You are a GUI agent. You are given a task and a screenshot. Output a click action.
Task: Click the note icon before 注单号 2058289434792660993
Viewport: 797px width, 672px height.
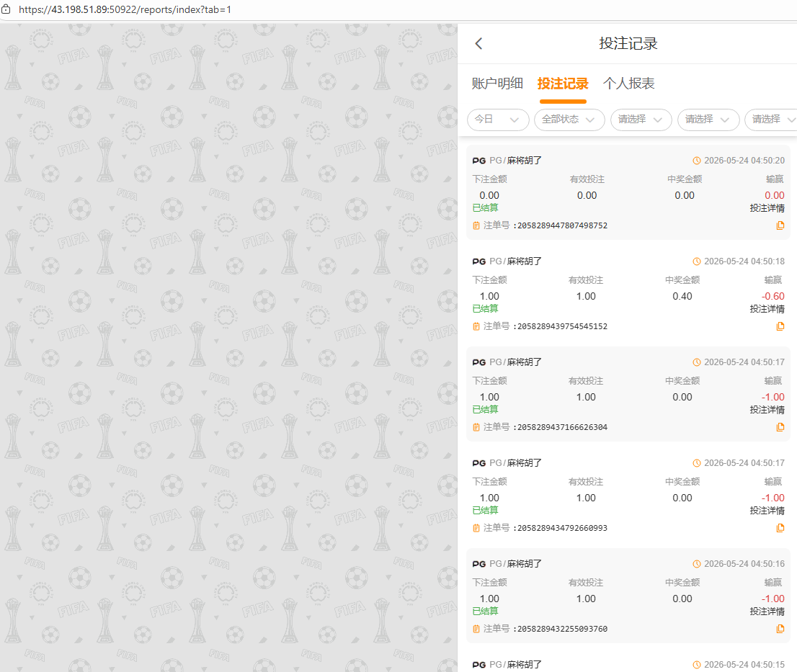[x=476, y=528]
